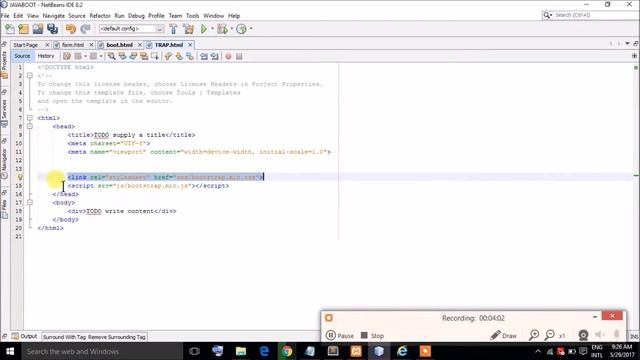640x360 pixels.
Task: Collapse the html fold on line 7
Action: point(30,118)
